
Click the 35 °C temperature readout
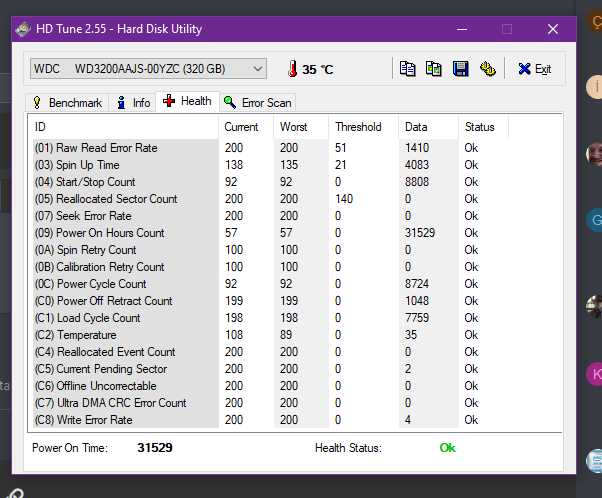pyautogui.click(x=318, y=69)
